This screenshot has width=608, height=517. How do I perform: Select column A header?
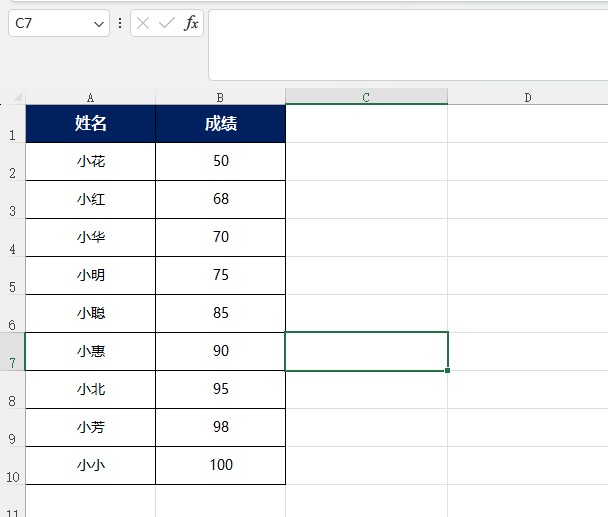tap(90, 97)
